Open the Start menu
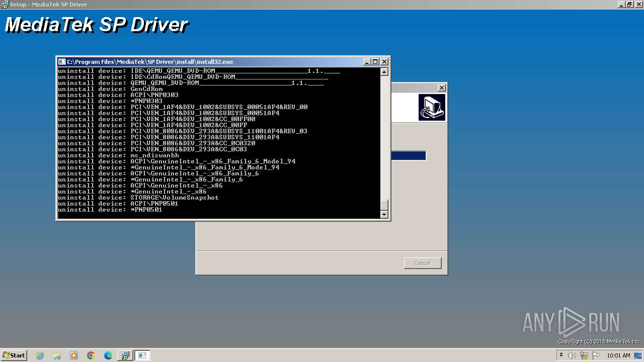The height and width of the screenshot is (362, 644). [x=14, y=355]
